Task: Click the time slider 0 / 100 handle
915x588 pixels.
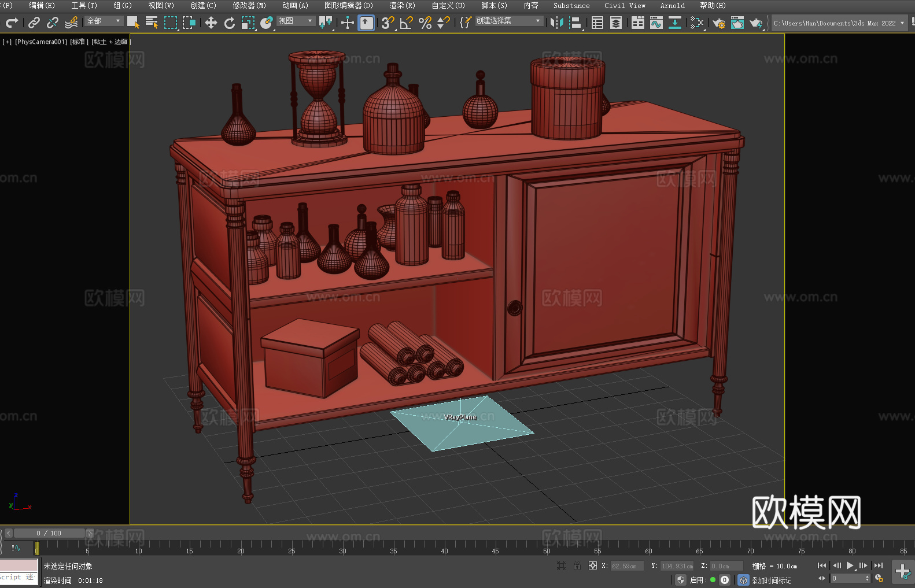Action: pyautogui.click(x=49, y=533)
